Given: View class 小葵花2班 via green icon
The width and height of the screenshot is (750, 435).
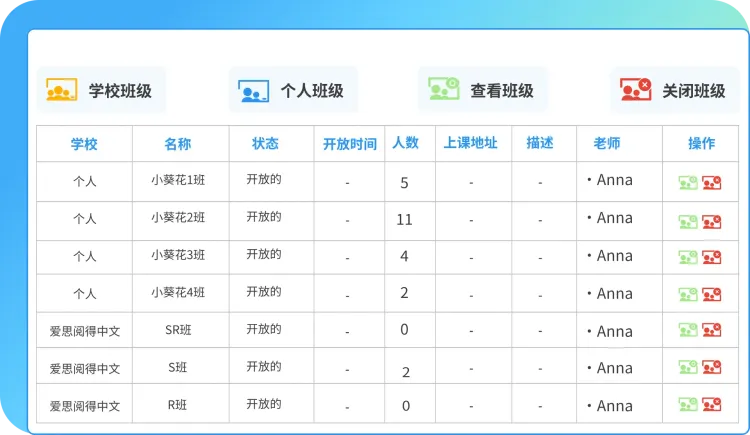Looking at the screenshot, I should [688, 222].
